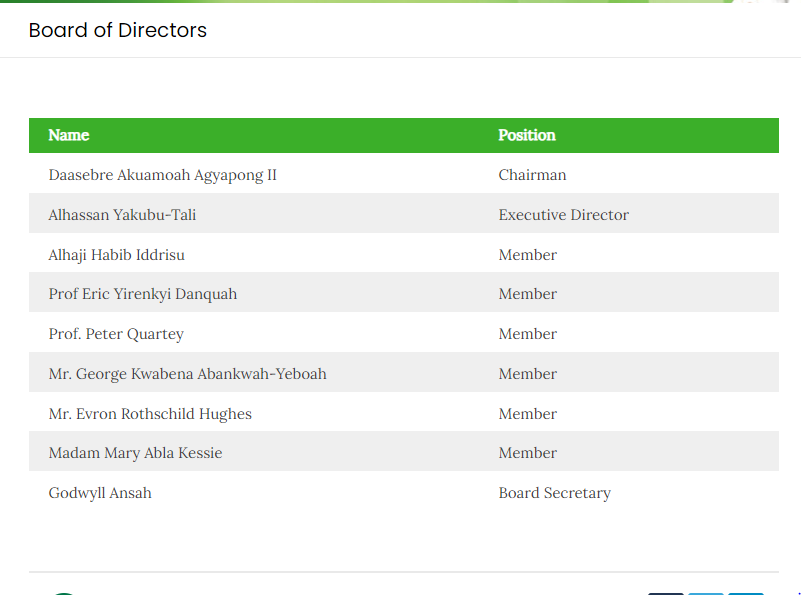
Task: Select Mr. Evron Rothschild Hughes name
Action: click(x=150, y=414)
